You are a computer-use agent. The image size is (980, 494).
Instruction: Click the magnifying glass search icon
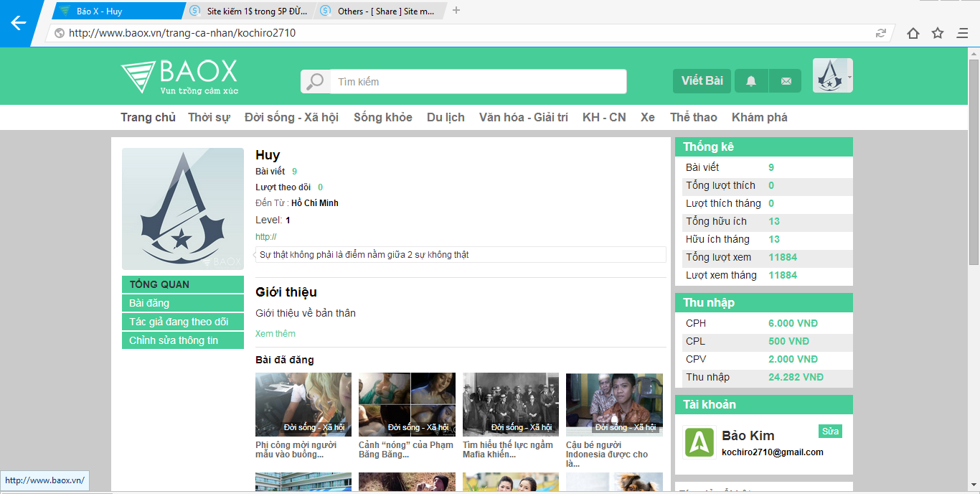click(315, 82)
